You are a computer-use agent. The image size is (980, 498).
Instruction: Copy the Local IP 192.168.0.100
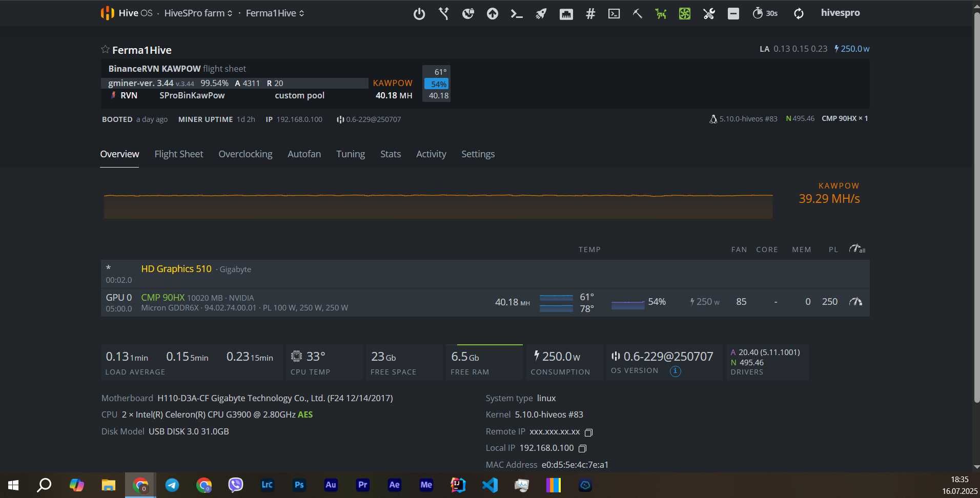(x=582, y=449)
